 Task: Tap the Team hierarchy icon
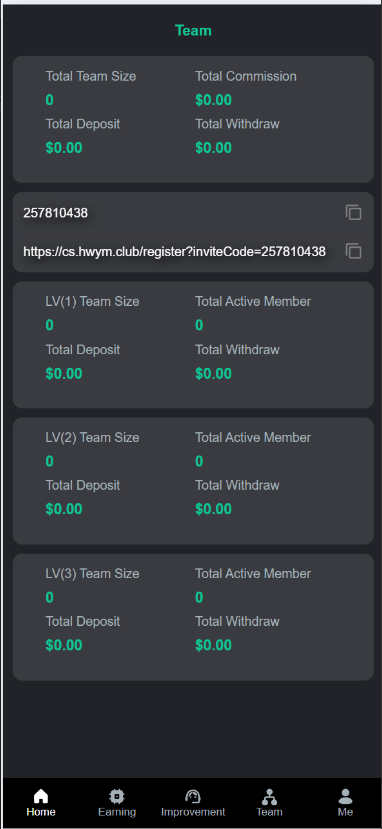[269, 797]
